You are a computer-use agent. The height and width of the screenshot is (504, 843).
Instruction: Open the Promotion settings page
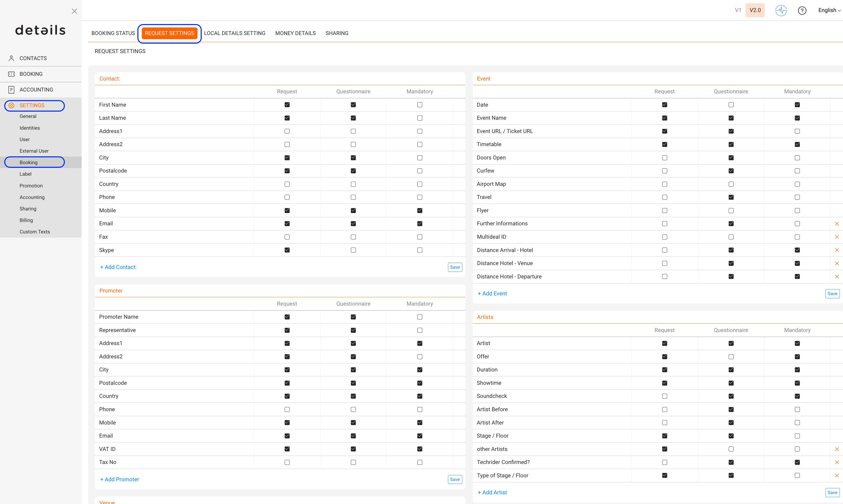point(31,186)
